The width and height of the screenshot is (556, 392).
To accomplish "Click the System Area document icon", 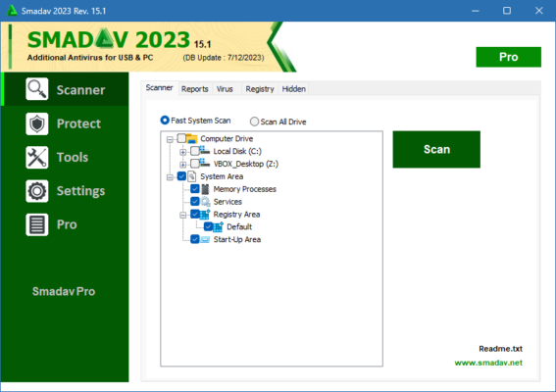I will tap(192, 176).
